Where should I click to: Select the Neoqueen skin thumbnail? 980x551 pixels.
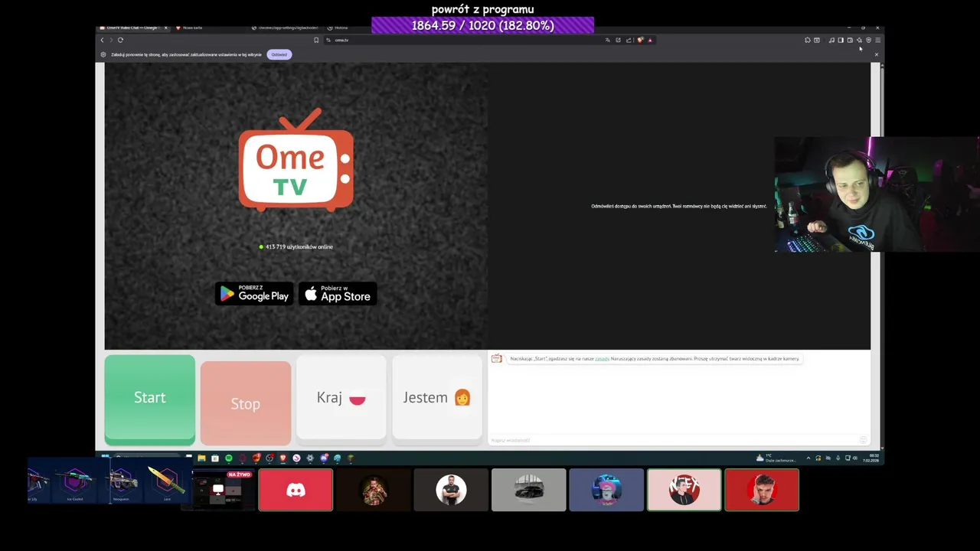[121, 482]
